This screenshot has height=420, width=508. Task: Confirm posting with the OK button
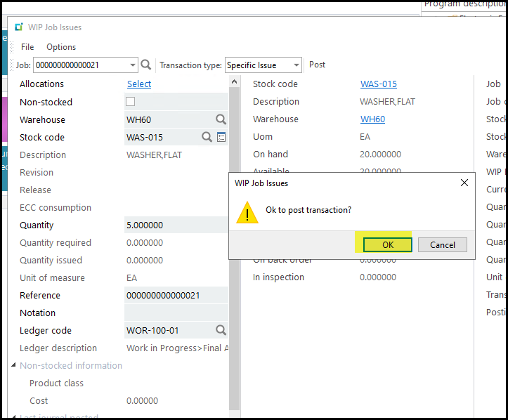(x=387, y=244)
